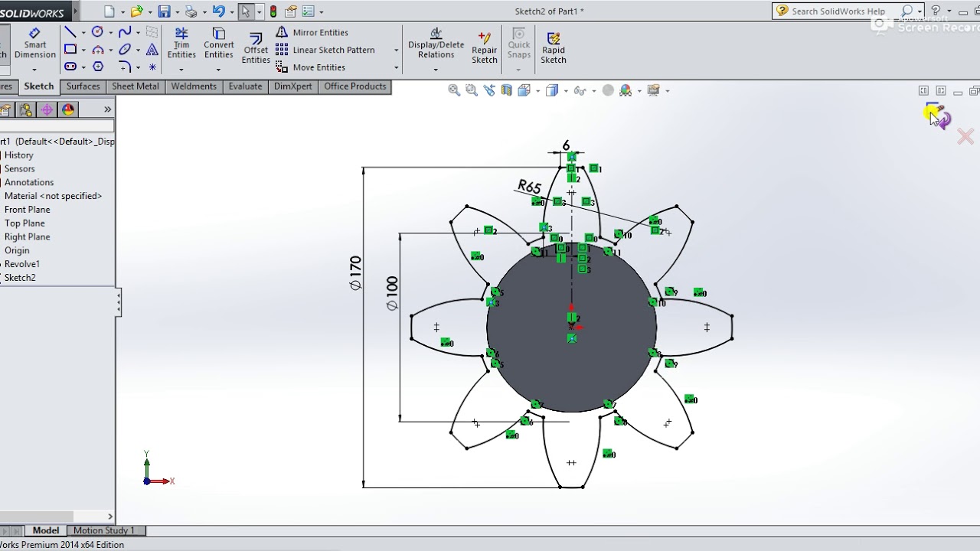Open the Convert Entities dropdown arrow

coord(218,70)
